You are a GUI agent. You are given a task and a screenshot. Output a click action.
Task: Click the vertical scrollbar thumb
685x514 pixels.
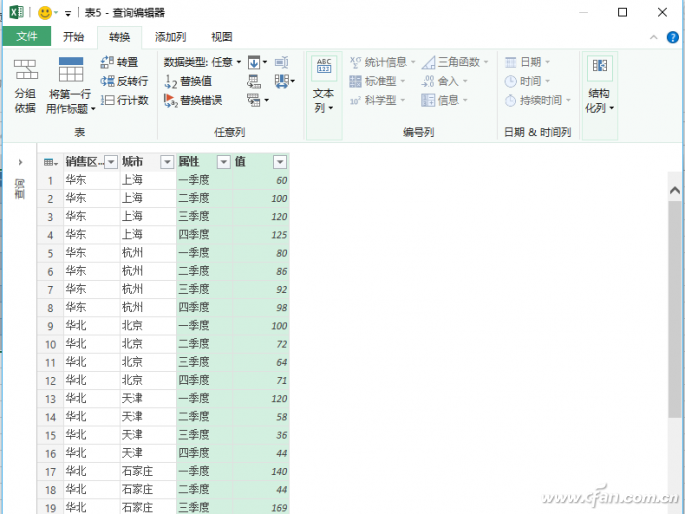(675, 309)
